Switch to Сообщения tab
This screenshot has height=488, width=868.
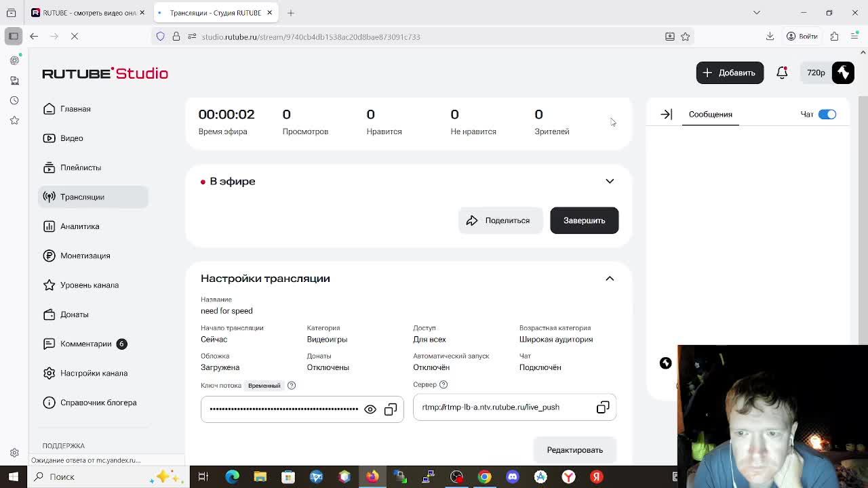click(710, 115)
